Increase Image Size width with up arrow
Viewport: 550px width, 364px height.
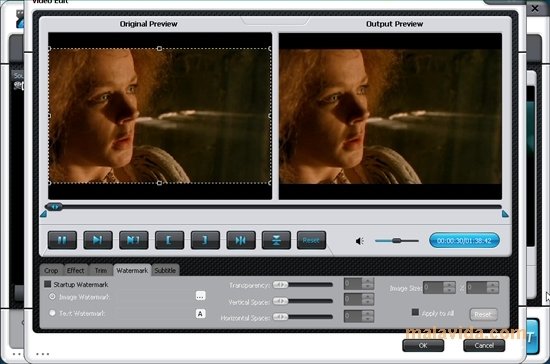(x=450, y=285)
